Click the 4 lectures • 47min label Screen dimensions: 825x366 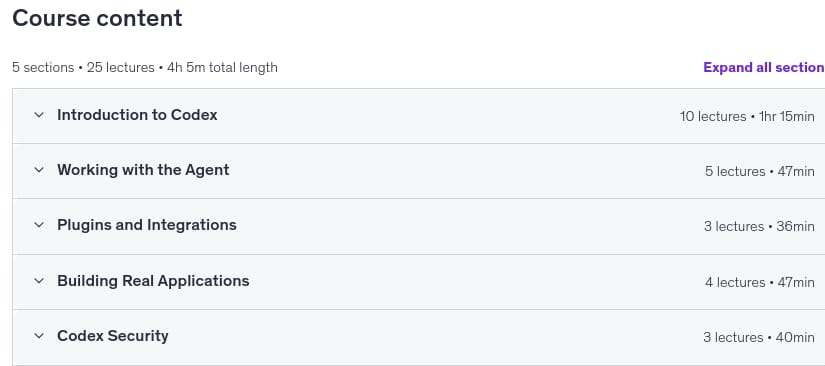pyautogui.click(x=760, y=282)
